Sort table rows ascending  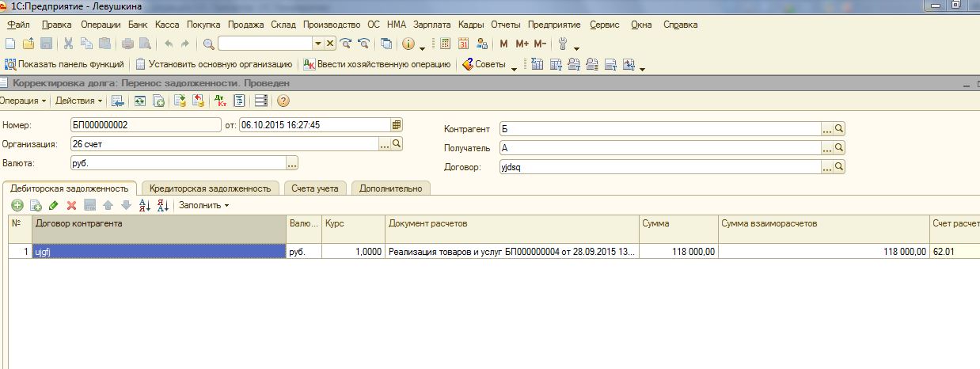click(x=144, y=205)
